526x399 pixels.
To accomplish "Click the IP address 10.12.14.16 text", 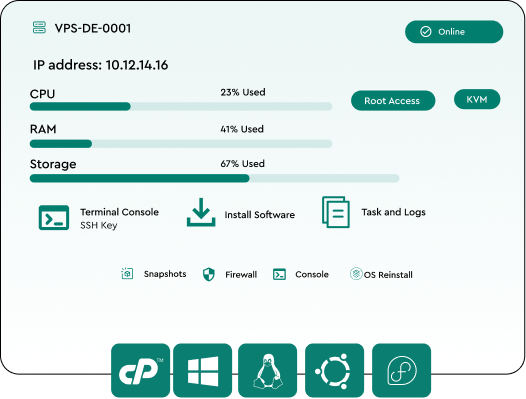I will click(x=100, y=65).
